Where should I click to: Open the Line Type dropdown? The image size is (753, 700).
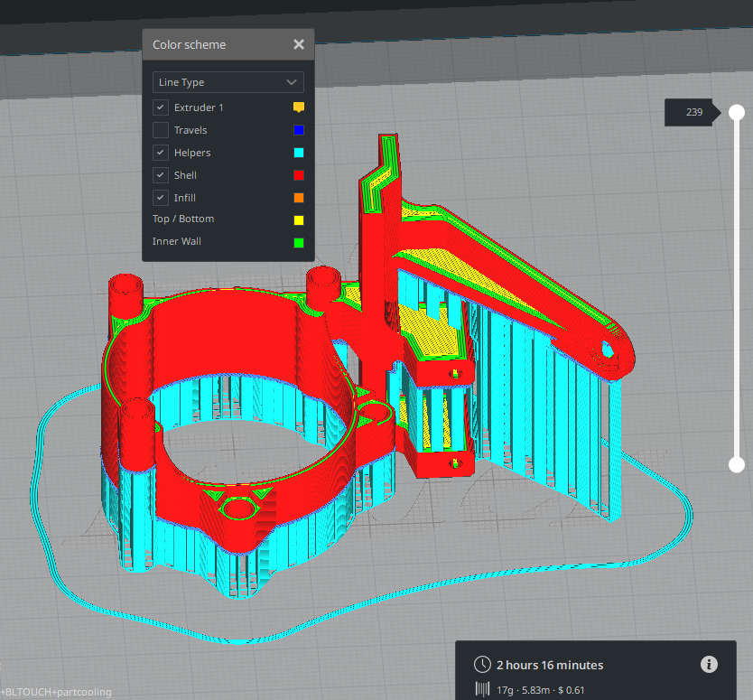[x=228, y=82]
